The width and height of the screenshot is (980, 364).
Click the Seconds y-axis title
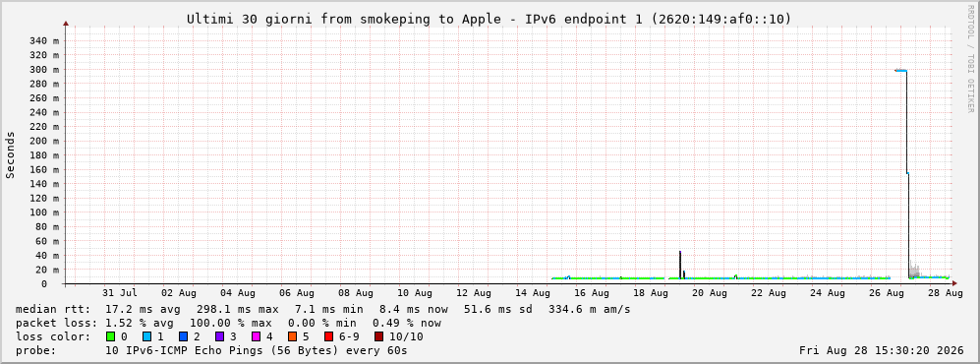(11, 155)
